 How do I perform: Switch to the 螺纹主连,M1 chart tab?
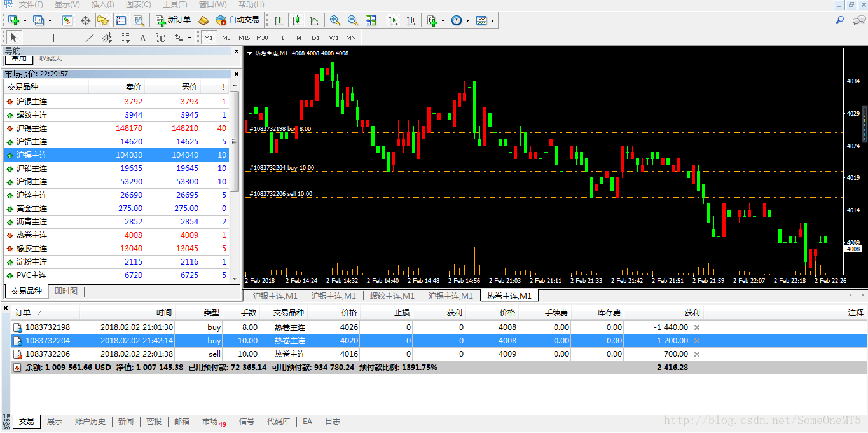pyautogui.click(x=392, y=296)
